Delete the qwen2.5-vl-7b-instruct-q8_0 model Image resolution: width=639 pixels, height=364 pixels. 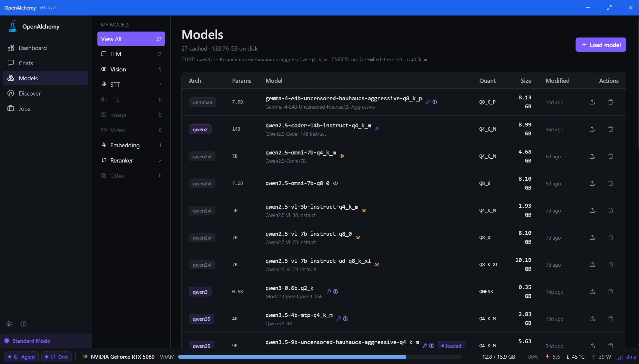[x=610, y=238]
